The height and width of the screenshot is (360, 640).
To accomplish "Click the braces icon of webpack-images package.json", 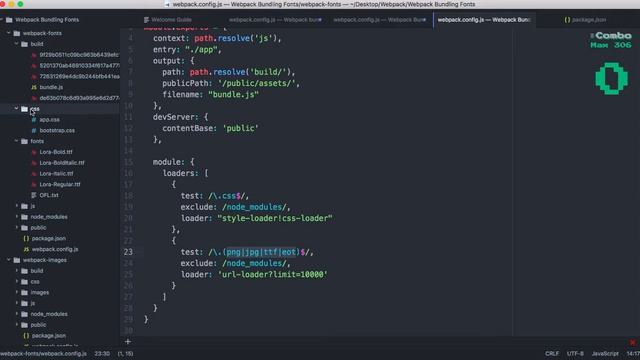I will pyautogui.click(x=26, y=336).
